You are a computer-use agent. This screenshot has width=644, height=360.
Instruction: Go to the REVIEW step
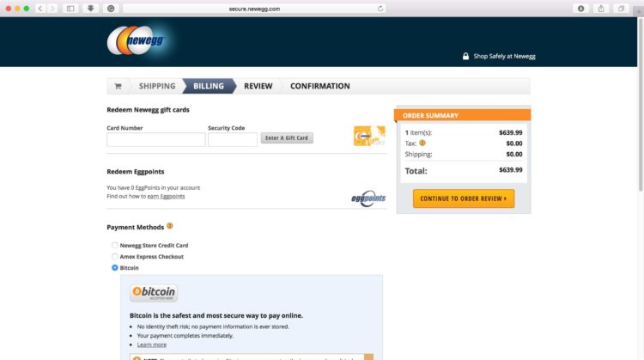[258, 86]
